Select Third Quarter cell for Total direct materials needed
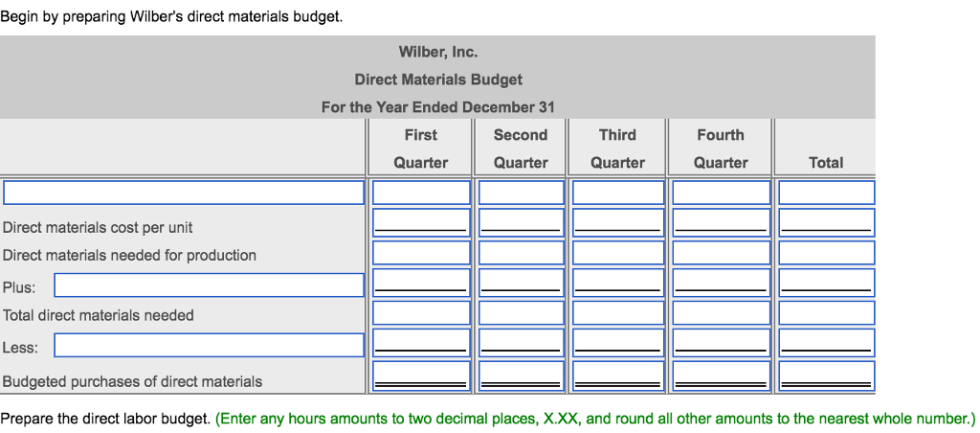 (618, 313)
